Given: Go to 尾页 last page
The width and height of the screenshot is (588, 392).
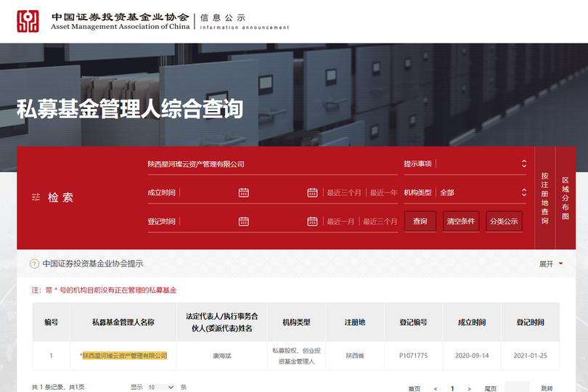Looking at the screenshot, I should coord(491,388).
